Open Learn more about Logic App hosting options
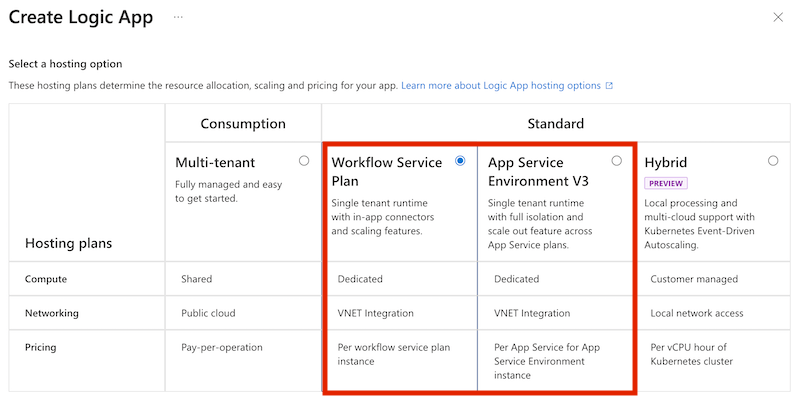800x412 pixels. 500,86
